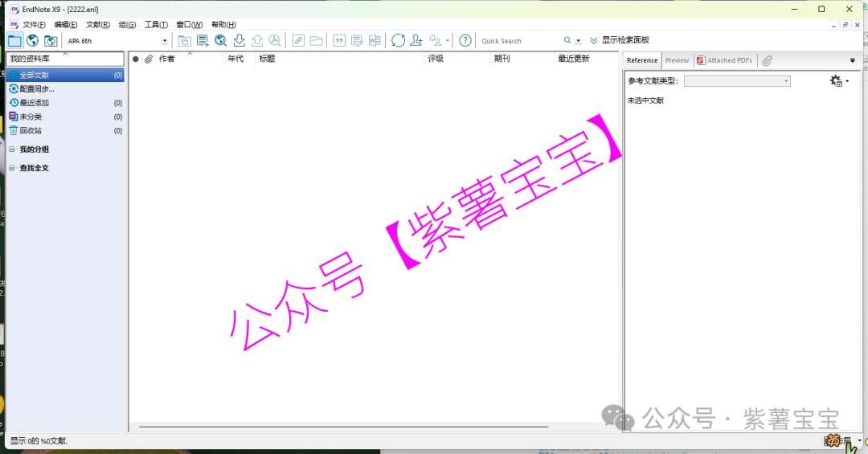Switch to Online Search mode globe icon
Screen dimensions: 868x454
tap(33, 40)
